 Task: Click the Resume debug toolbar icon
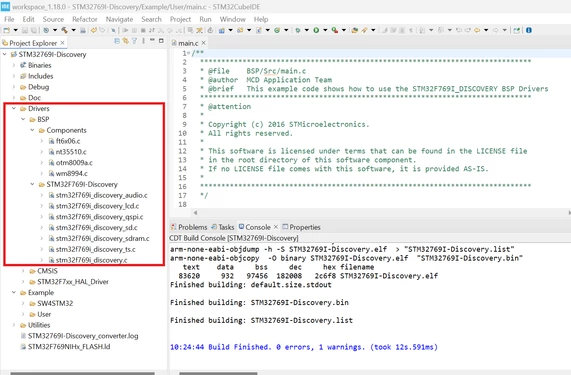(125, 30)
